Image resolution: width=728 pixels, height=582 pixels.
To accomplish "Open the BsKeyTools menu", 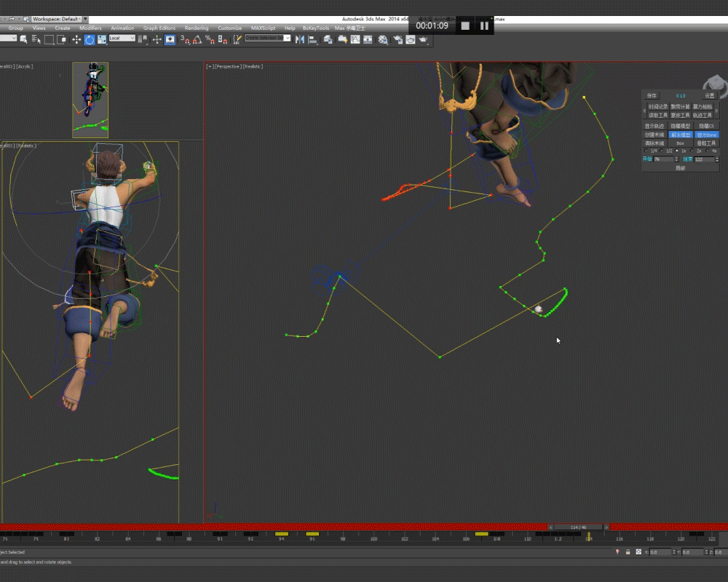I will pos(316,28).
